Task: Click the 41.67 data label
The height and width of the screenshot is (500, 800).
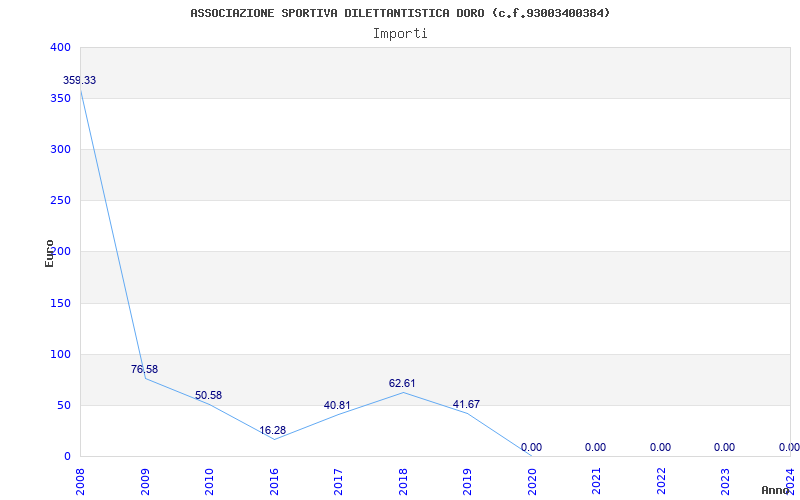Action: (466, 405)
